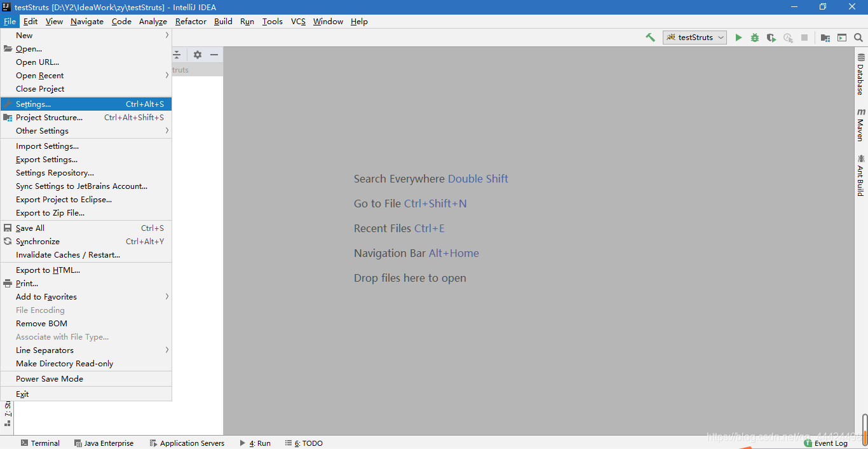Select Remove BOM
This screenshot has width=868, height=449.
(86, 324)
